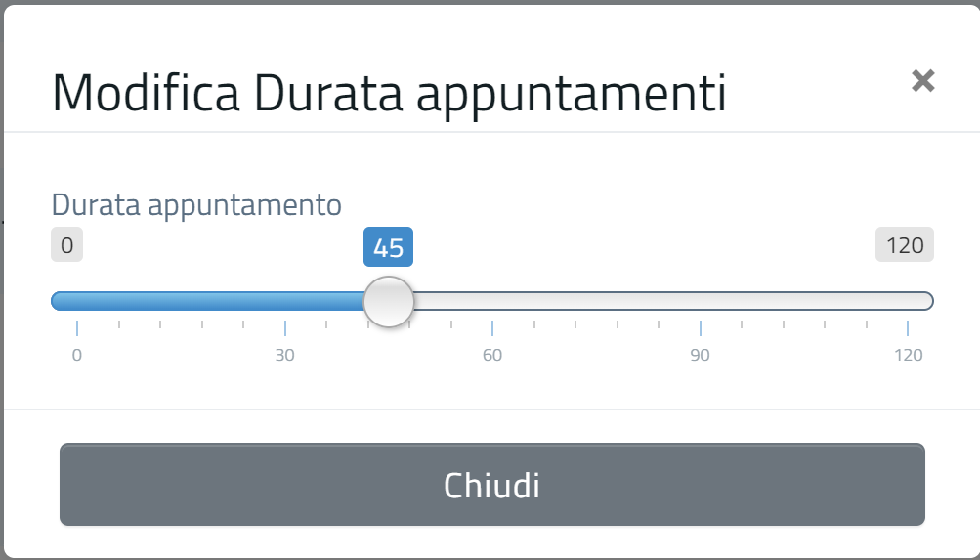The height and width of the screenshot is (560, 980).
Task: Click slider track midway between 90 and 120
Action: [x=804, y=301]
